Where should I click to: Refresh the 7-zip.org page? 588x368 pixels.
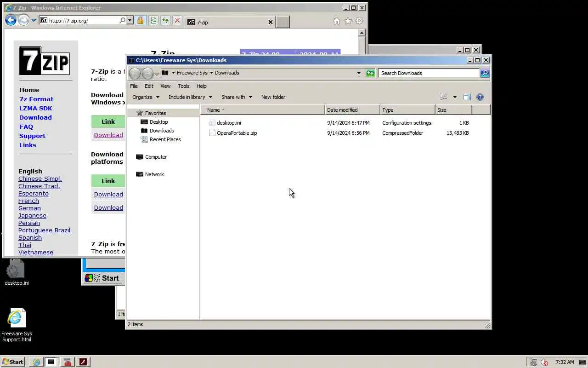165,20
